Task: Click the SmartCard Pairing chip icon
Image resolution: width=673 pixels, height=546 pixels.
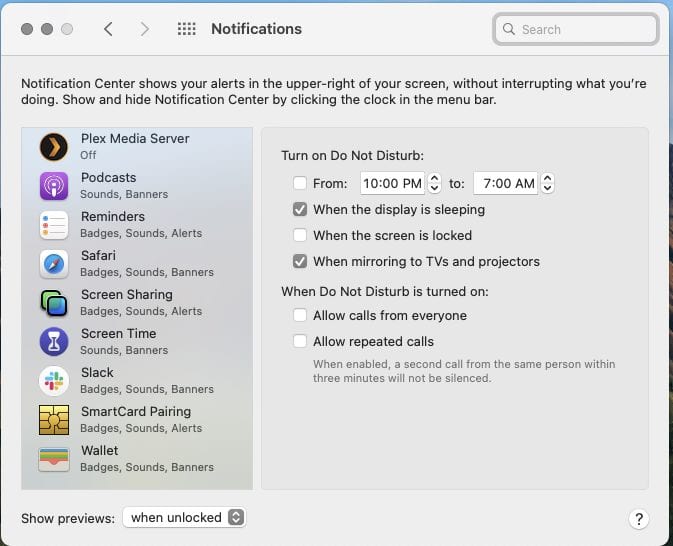Action: [53, 420]
